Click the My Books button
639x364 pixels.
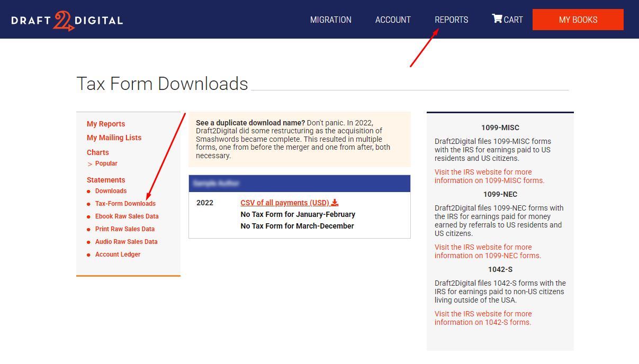(x=578, y=20)
